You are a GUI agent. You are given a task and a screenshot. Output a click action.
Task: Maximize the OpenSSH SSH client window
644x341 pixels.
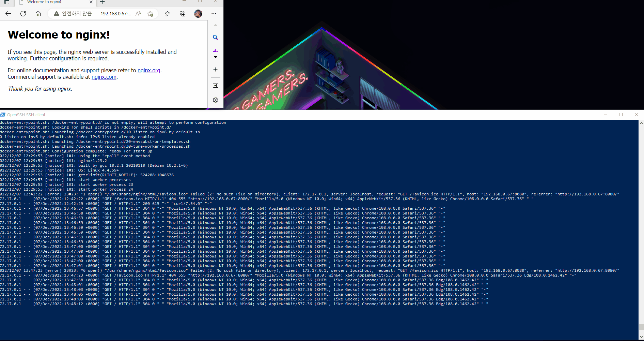pyautogui.click(x=621, y=115)
